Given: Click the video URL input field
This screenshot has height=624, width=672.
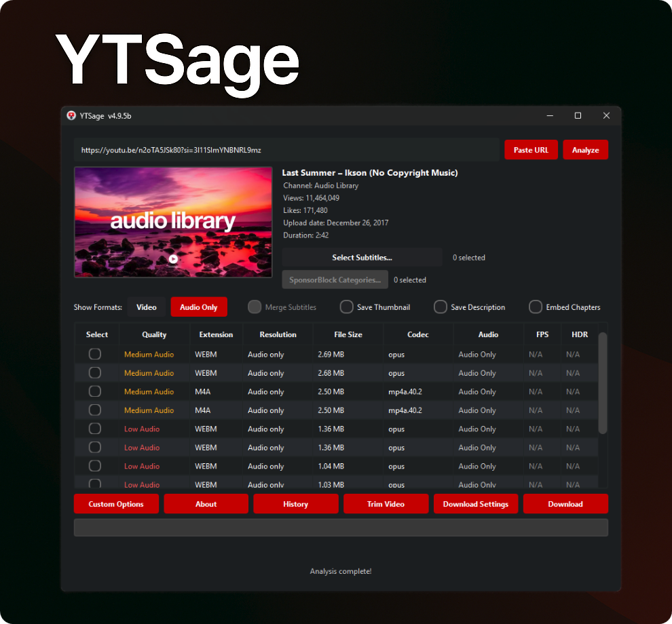Looking at the screenshot, I should 286,150.
